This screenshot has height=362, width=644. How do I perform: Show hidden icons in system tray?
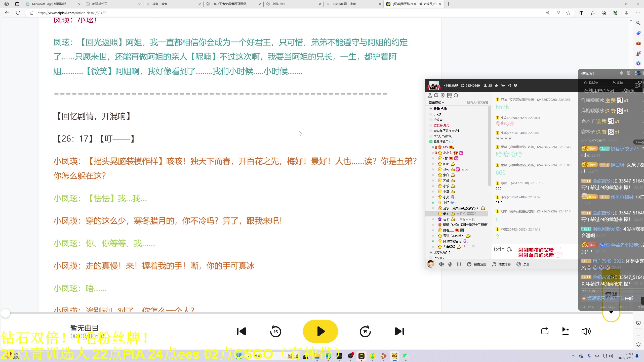573,356
